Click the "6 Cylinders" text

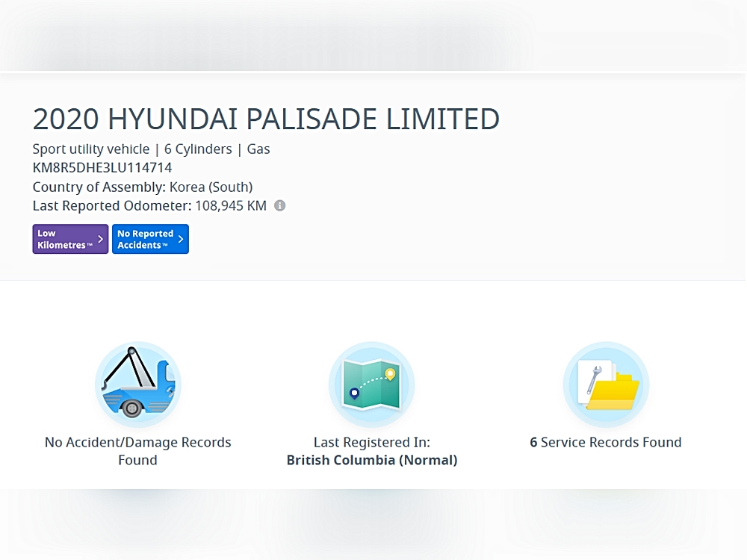[x=198, y=149]
